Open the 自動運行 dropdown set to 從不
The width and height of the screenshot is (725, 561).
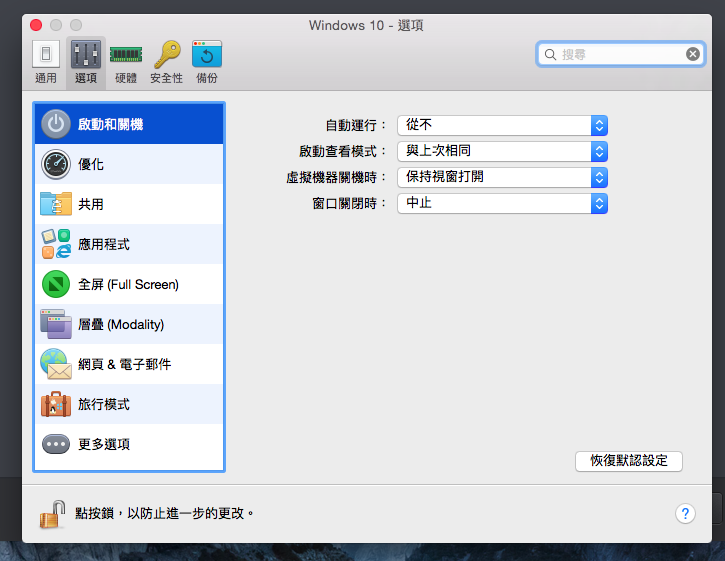coord(502,125)
